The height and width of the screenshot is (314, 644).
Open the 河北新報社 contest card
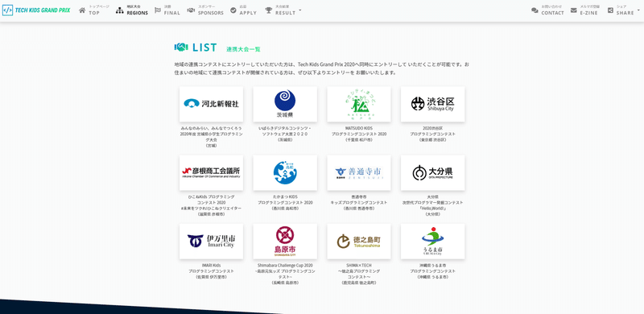pos(211,104)
